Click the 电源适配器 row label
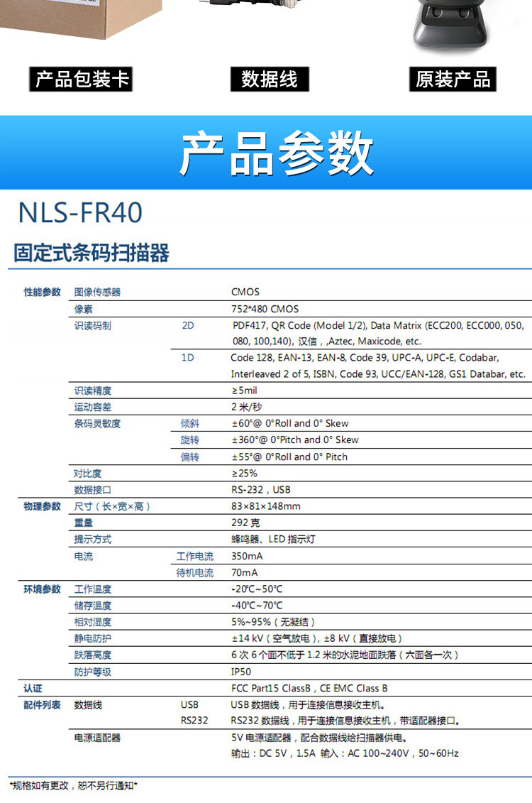The height and width of the screenshot is (803, 532). point(97,738)
